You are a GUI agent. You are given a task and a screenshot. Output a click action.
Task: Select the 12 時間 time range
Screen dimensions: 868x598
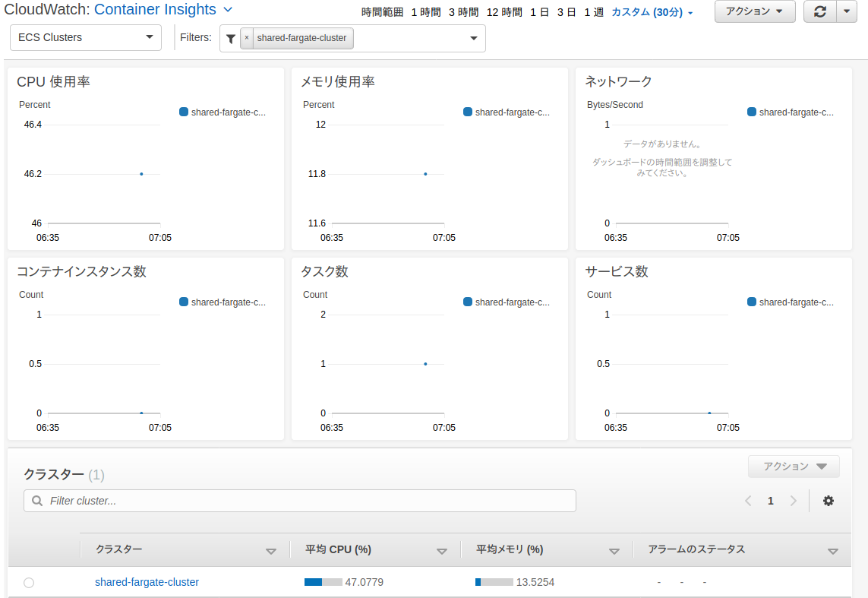[x=504, y=12]
